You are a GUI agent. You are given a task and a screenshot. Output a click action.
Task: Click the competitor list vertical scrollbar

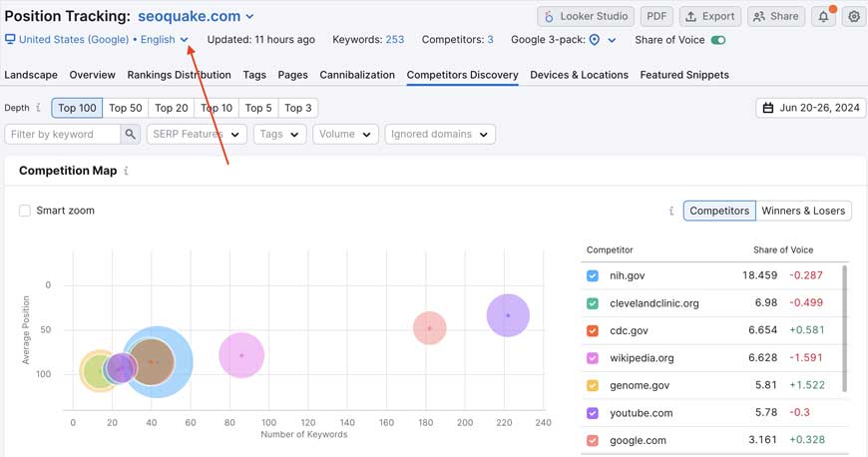pos(845,328)
